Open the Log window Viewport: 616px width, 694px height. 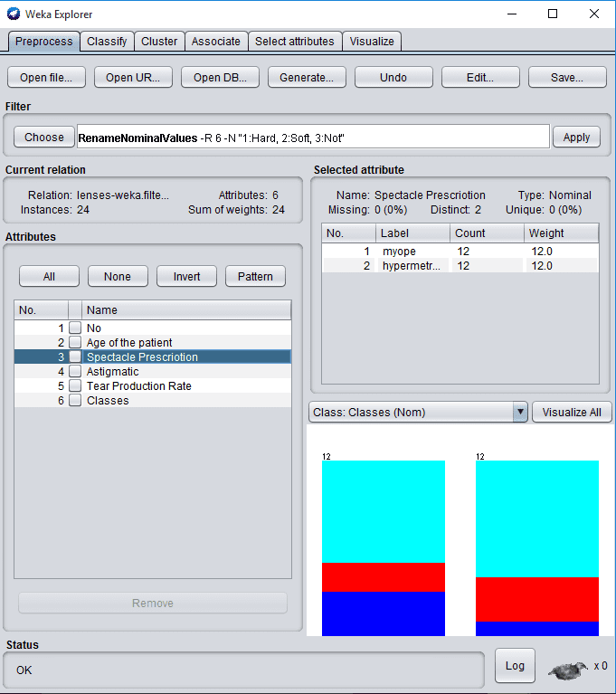515,666
